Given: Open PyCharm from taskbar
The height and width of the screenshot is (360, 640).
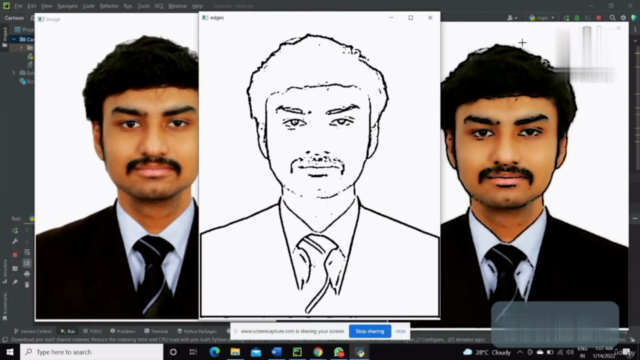Looking at the screenshot, I should tap(297, 352).
